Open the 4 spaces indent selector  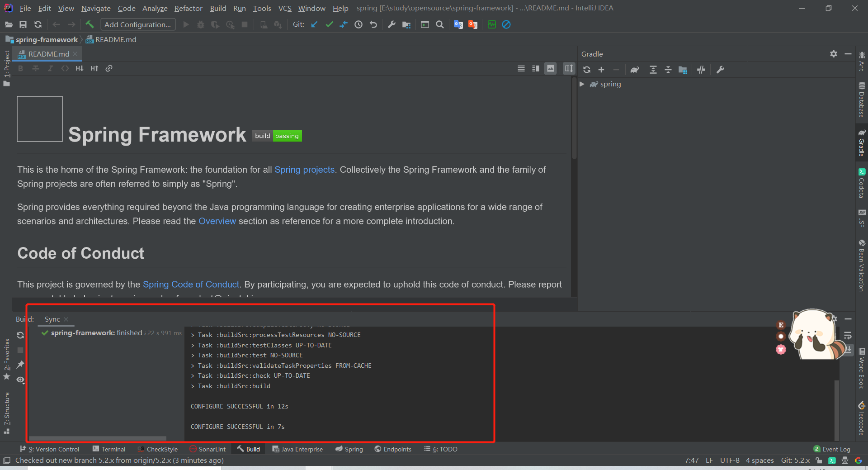pyautogui.click(x=760, y=461)
